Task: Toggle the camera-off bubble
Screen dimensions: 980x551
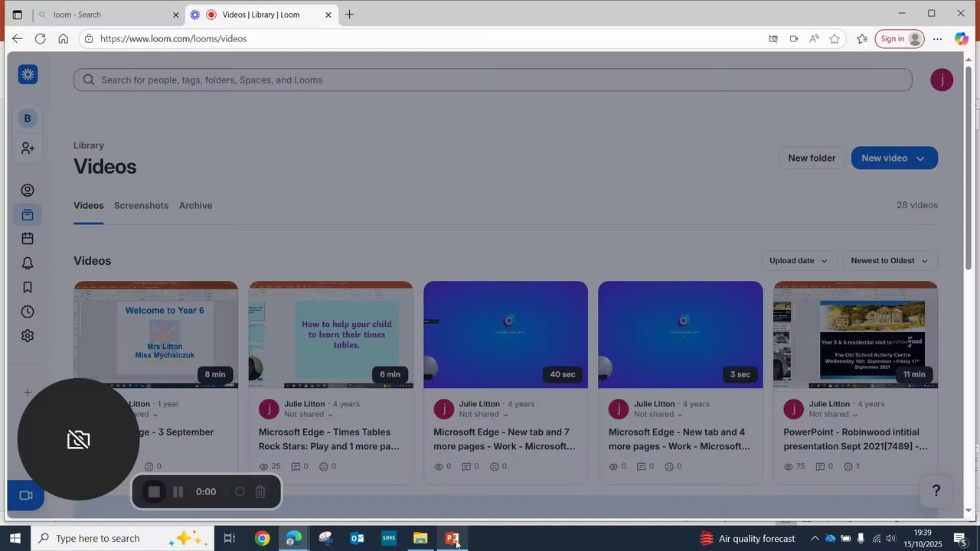Action: [78, 439]
